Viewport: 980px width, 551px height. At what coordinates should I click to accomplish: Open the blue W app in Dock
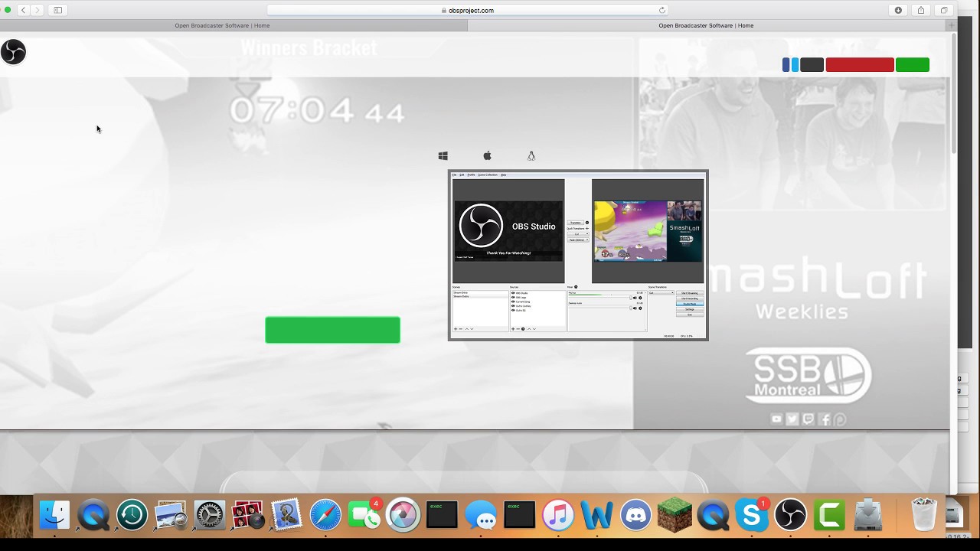coord(596,515)
